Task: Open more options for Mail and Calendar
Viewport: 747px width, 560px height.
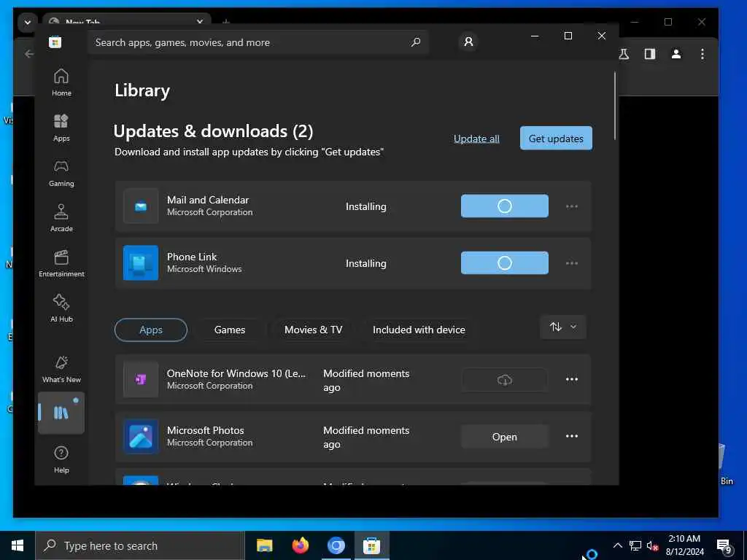Action: [x=572, y=206]
